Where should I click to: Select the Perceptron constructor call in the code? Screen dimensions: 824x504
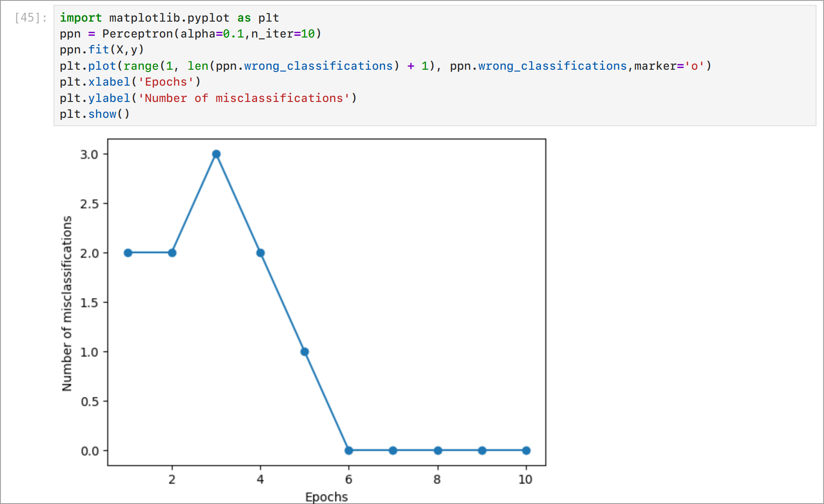pos(142,34)
